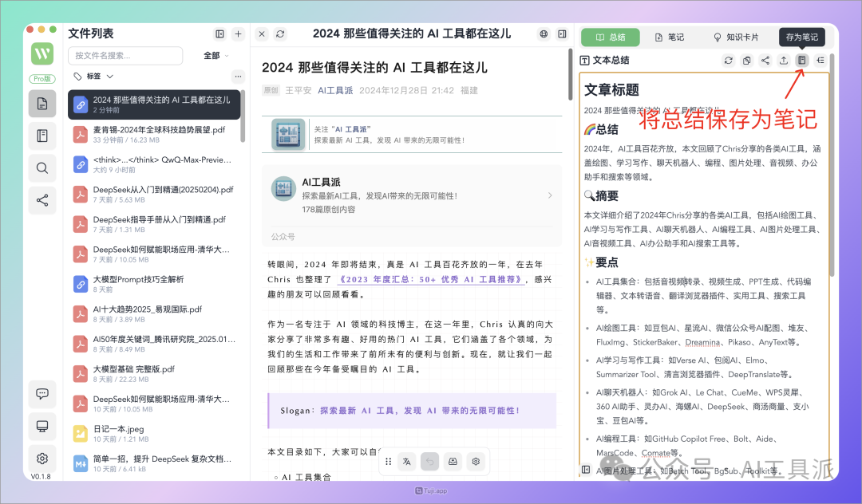Click the Slogan link 探索最新 AI 工具
This screenshot has height=504, width=862.
[x=420, y=411]
